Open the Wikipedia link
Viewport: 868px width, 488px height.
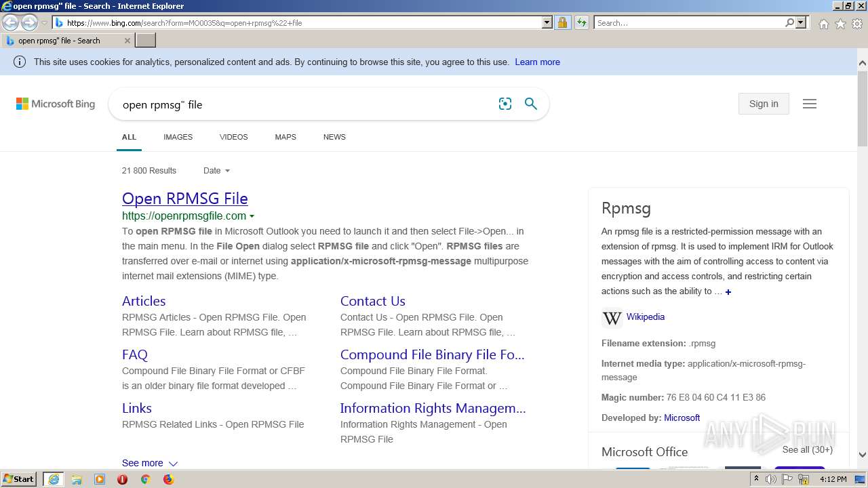(646, 317)
